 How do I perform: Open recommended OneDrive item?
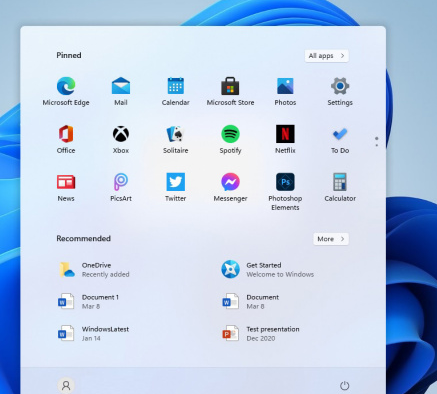94,270
